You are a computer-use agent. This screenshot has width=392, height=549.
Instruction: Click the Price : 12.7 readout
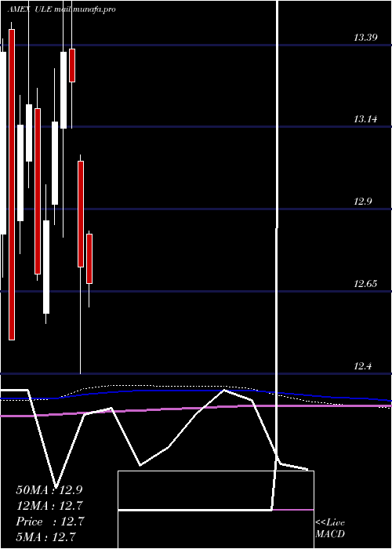pos(49,522)
